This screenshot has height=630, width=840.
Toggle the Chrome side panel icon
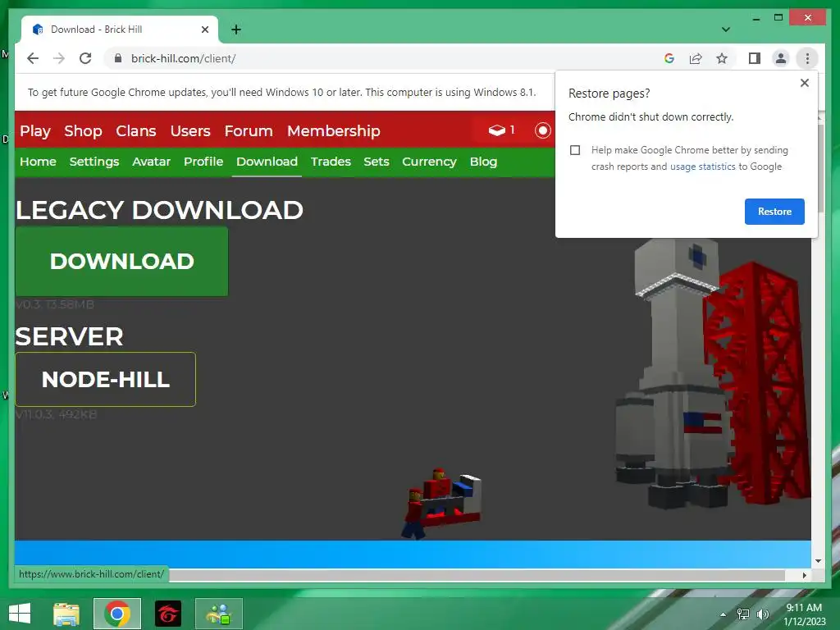[x=755, y=58]
